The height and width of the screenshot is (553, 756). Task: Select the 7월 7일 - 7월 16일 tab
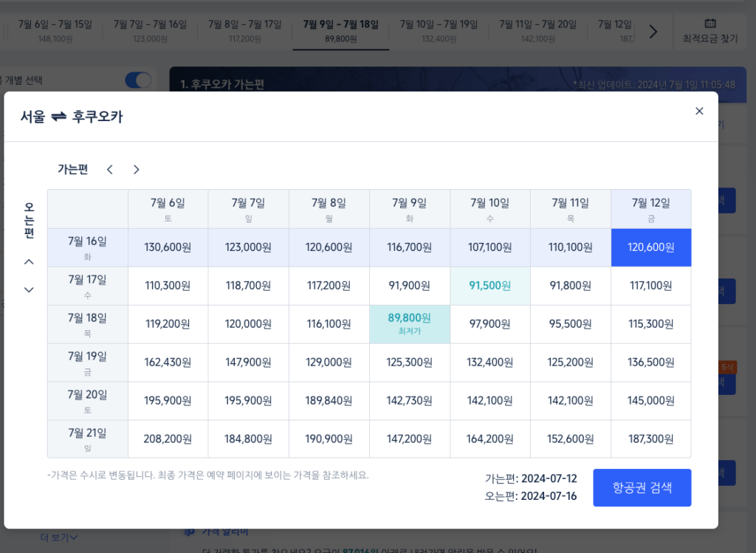[x=150, y=31]
